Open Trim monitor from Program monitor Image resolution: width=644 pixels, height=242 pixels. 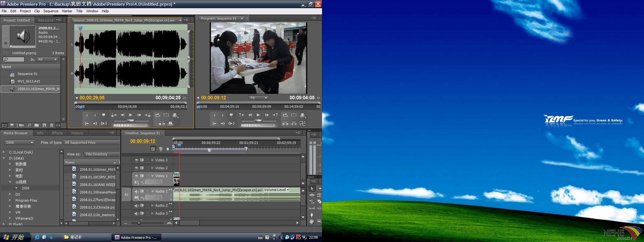tap(303, 123)
